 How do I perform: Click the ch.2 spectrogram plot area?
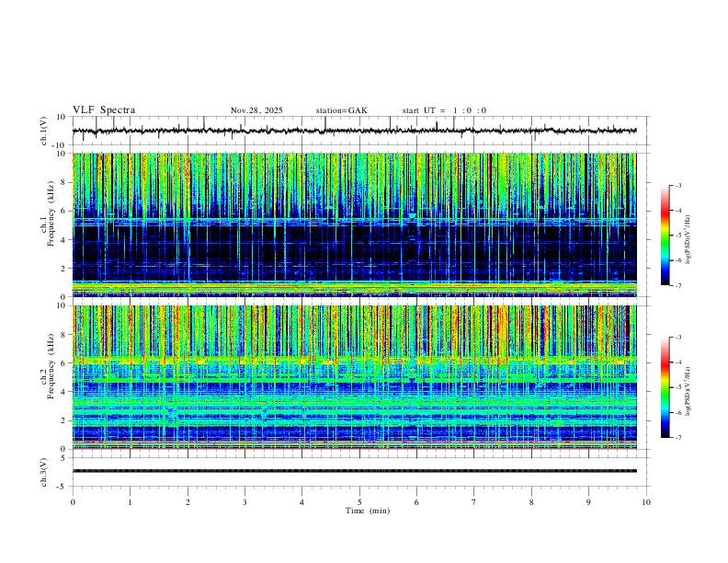click(354, 377)
